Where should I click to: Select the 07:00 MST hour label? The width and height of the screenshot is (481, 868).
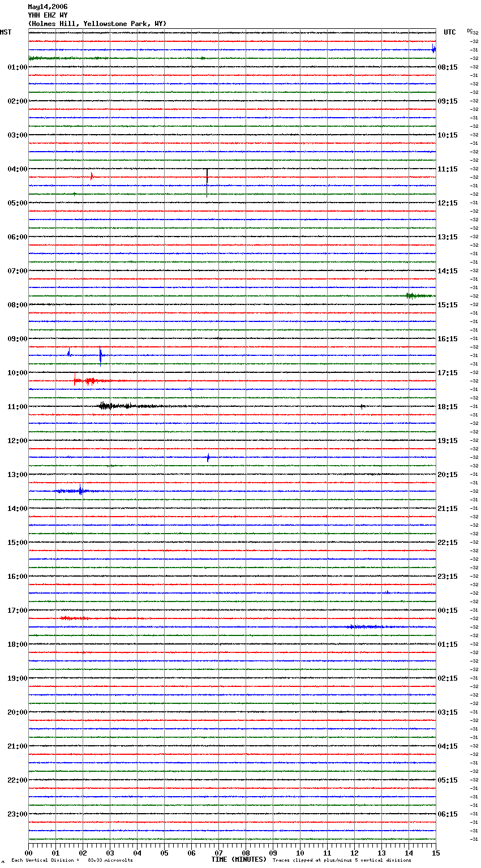click(17, 271)
